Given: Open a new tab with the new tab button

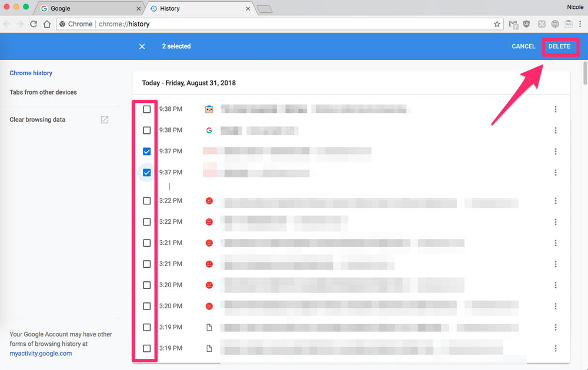Looking at the screenshot, I should [x=265, y=9].
